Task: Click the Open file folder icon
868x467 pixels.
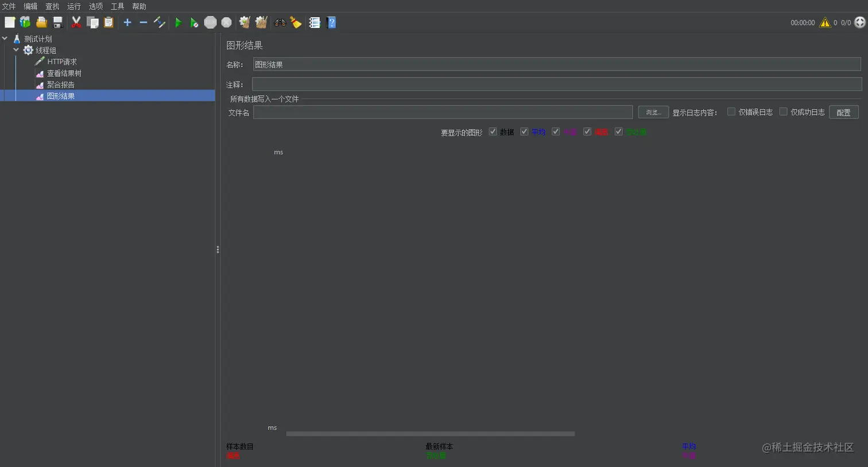Action: [x=41, y=22]
